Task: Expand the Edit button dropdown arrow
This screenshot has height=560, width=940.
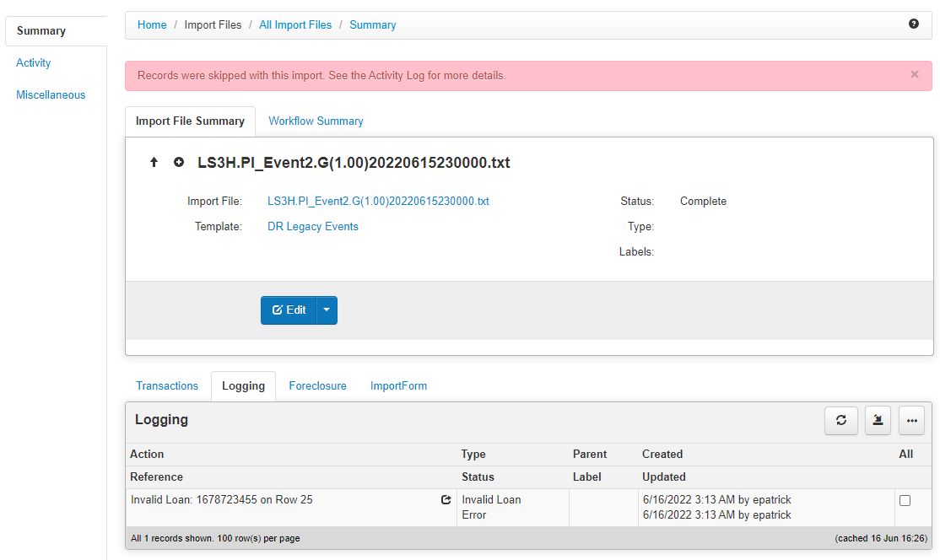Action: click(x=327, y=310)
